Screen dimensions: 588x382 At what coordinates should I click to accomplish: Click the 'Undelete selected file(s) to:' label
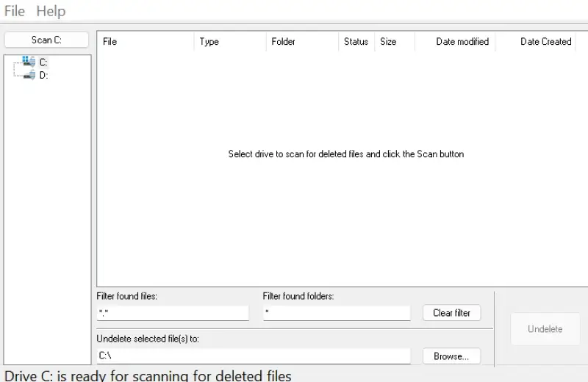coord(148,339)
